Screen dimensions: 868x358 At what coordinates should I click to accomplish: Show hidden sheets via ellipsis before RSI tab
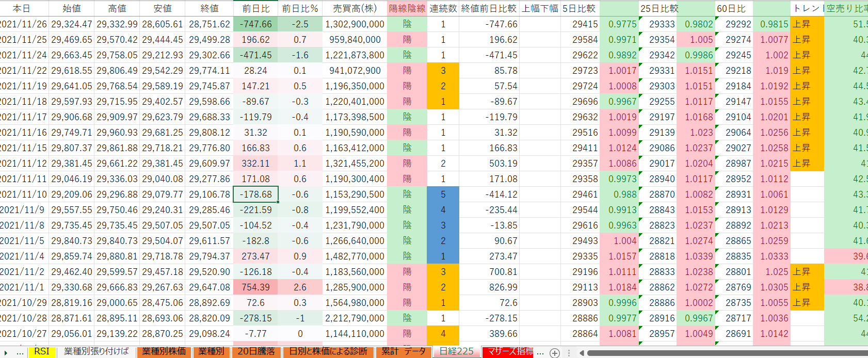coord(20,353)
